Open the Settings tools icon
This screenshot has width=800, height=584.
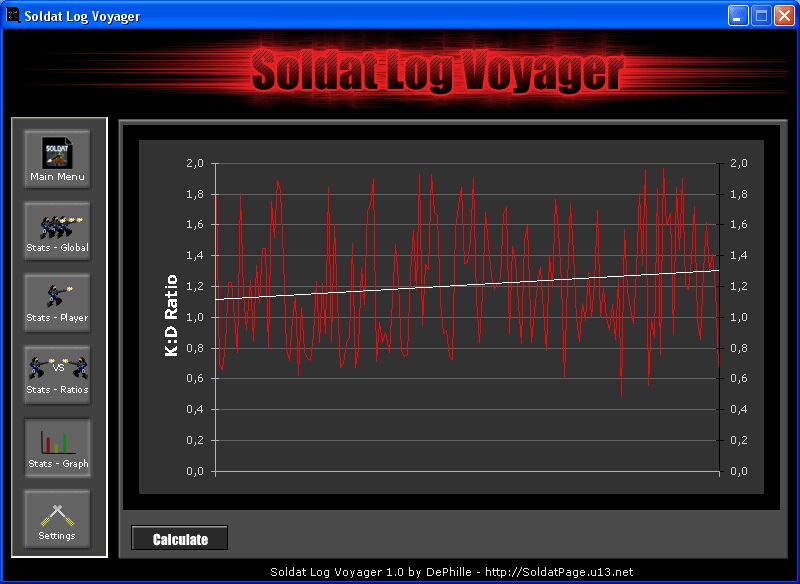(57, 519)
